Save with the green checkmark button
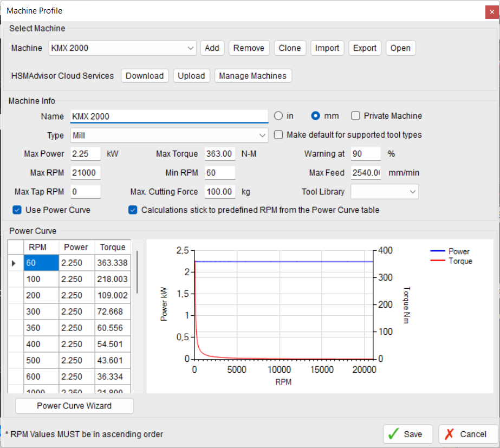The height and width of the screenshot is (448, 500). [x=408, y=434]
